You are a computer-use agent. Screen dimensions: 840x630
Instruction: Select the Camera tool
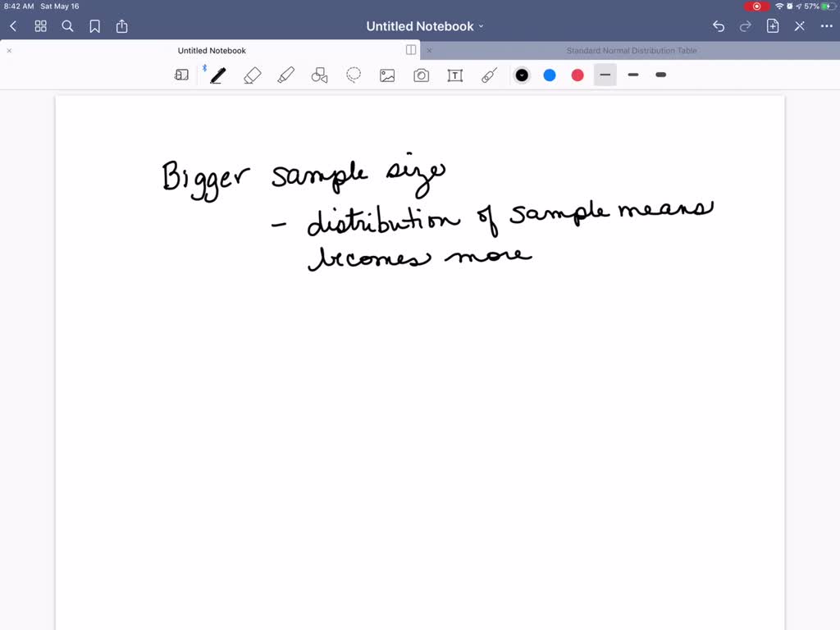tap(421, 75)
